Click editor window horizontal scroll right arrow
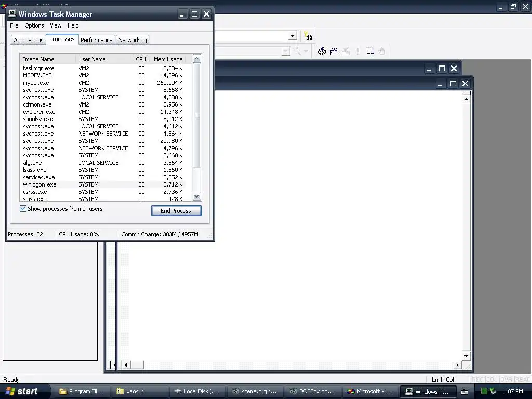 458,365
